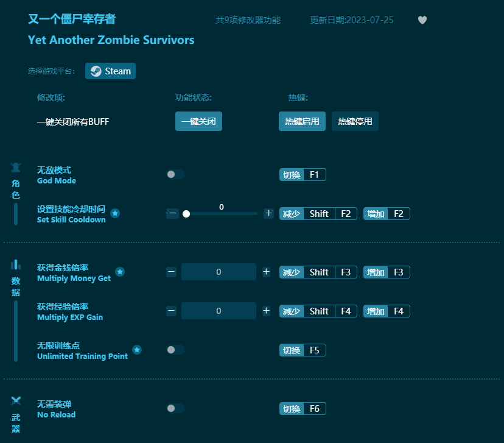This screenshot has width=504, height=443.
Task: Click the plus stepper for Multiply EXP Gain
Action: click(x=266, y=311)
